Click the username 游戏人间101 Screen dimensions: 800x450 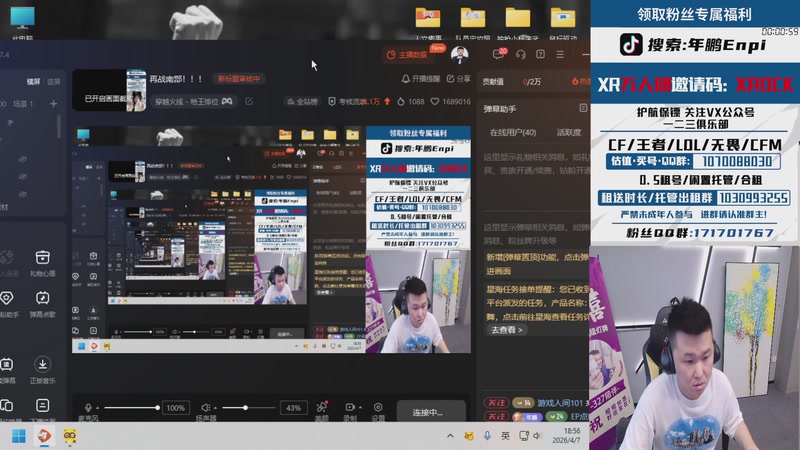(560, 403)
